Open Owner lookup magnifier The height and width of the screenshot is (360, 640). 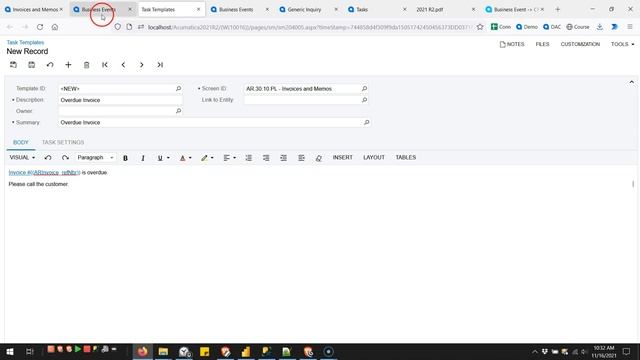point(178,111)
